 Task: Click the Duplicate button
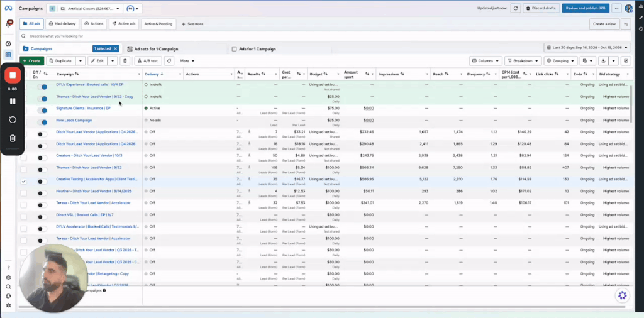(x=61, y=61)
